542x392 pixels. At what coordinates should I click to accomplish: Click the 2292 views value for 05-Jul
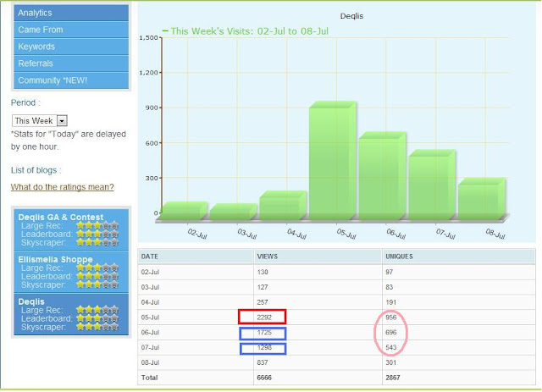click(264, 317)
